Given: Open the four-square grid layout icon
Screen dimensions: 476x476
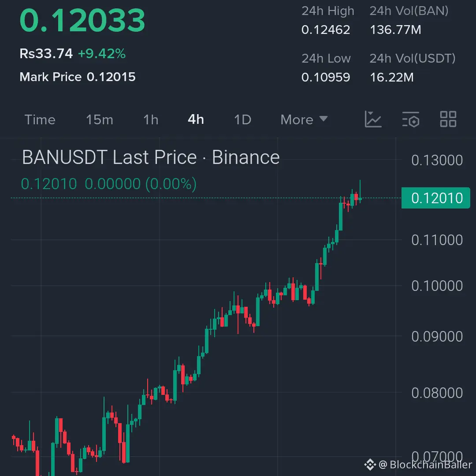Looking at the screenshot, I should pos(448,119).
